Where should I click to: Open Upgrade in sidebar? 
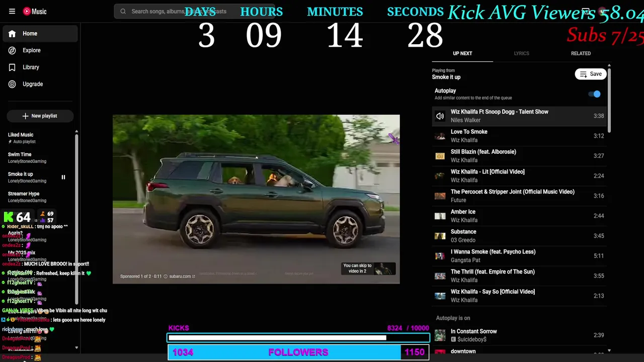click(40, 84)
